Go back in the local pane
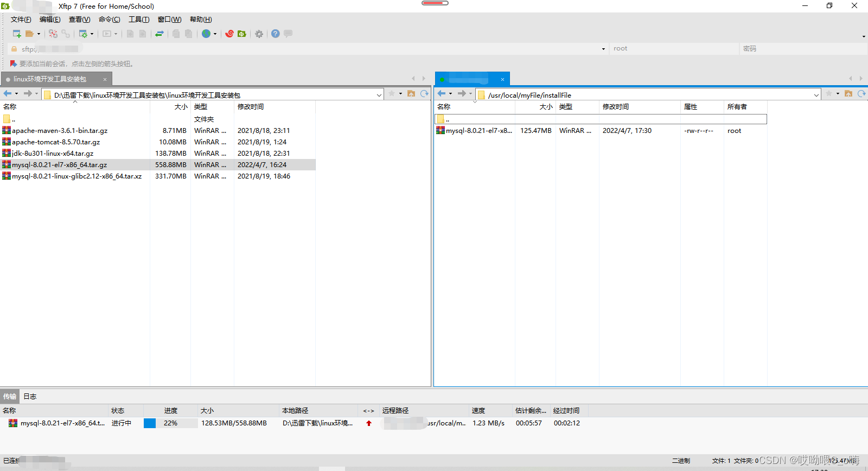The height and width of the screenshot is (471, 868). [x=8, y=93]
